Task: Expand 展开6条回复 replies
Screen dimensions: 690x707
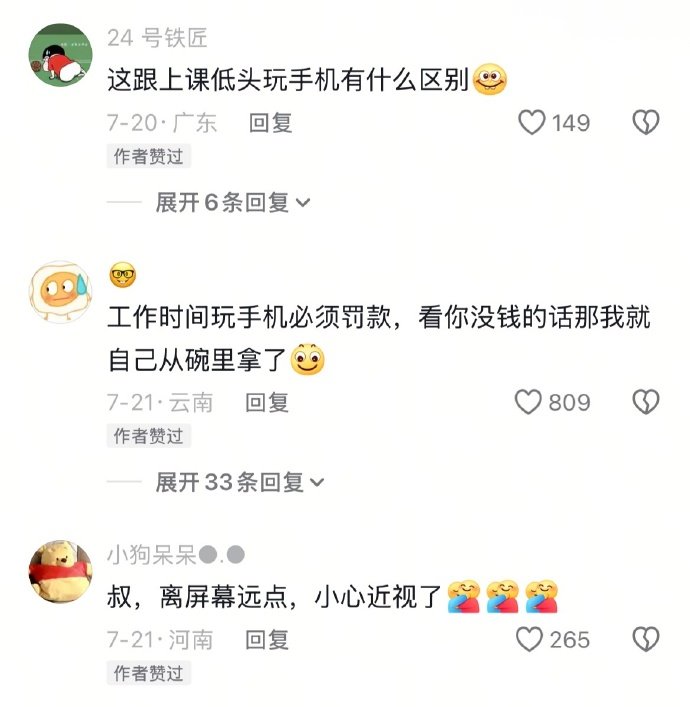Action: [233, 202]
